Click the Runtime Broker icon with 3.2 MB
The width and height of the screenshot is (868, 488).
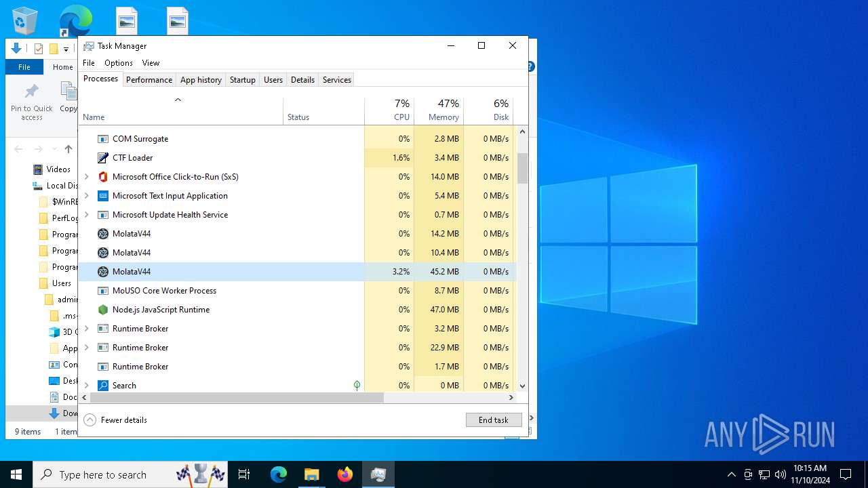point(103,329)
